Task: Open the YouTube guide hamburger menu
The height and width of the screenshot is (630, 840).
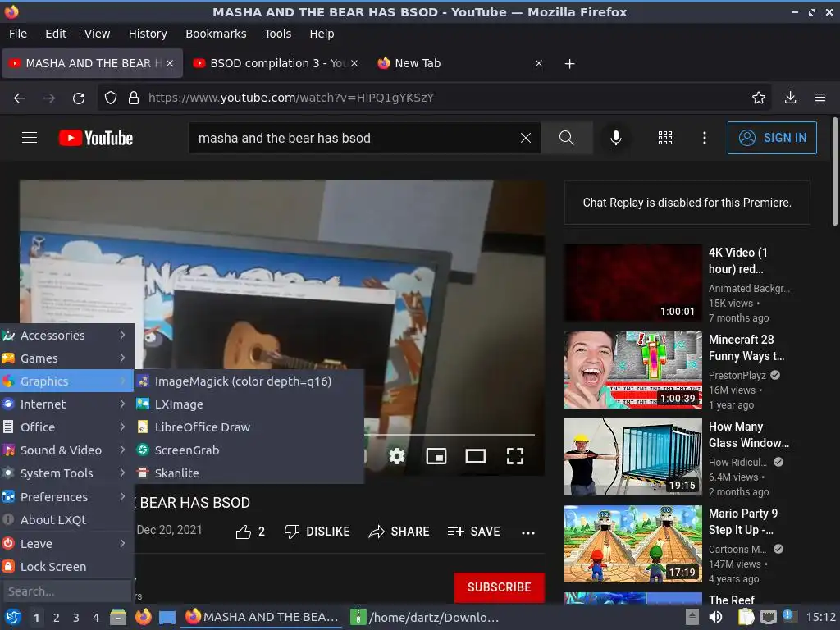Action: [30, 138]
